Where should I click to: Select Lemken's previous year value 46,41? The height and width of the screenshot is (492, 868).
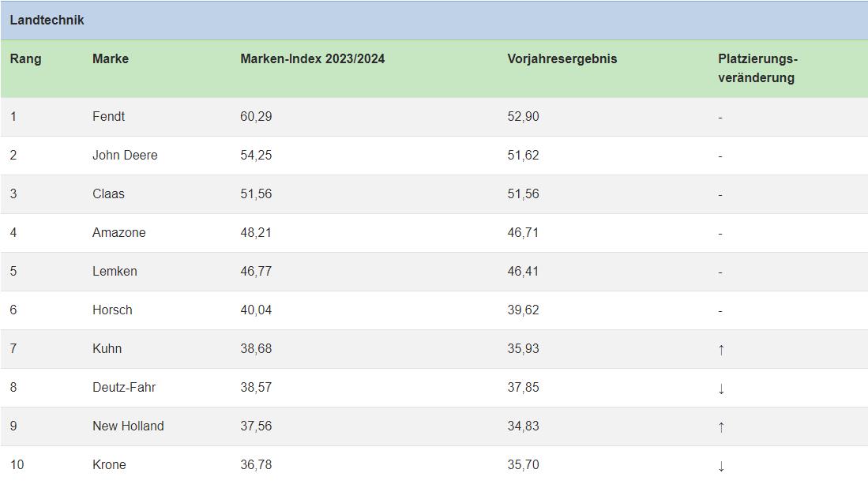[523, 271]
